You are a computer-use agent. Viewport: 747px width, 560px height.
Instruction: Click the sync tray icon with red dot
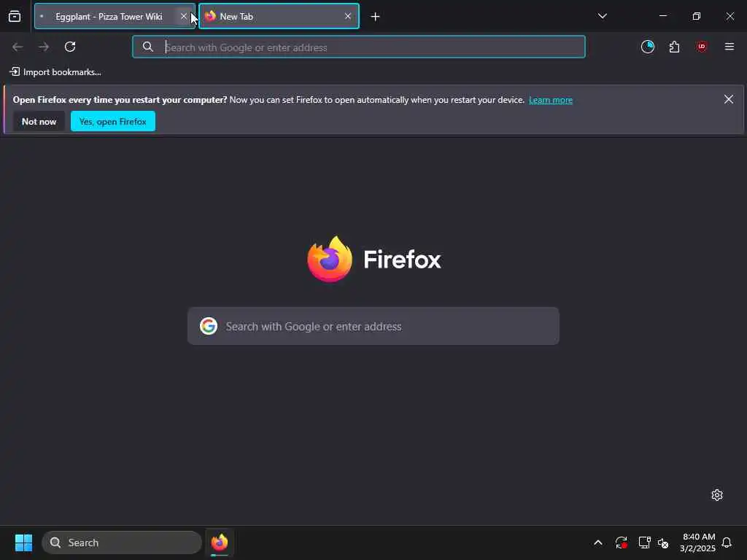coord(621,542)
